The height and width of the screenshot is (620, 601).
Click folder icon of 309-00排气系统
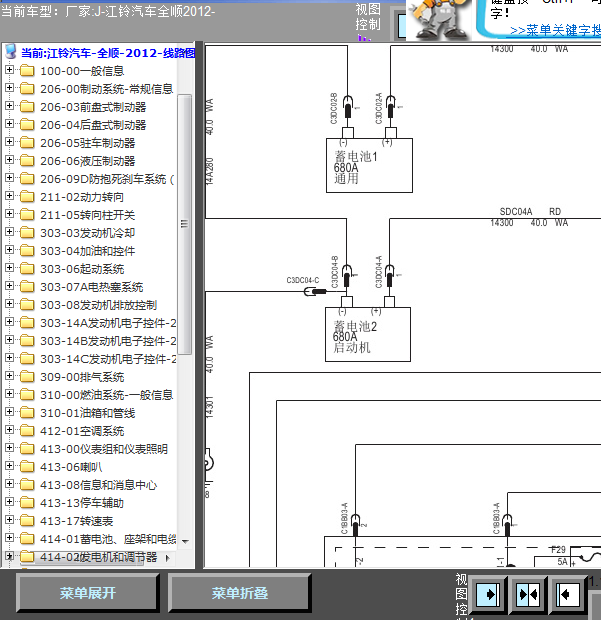pyautogui.click(x=27, y=376)
